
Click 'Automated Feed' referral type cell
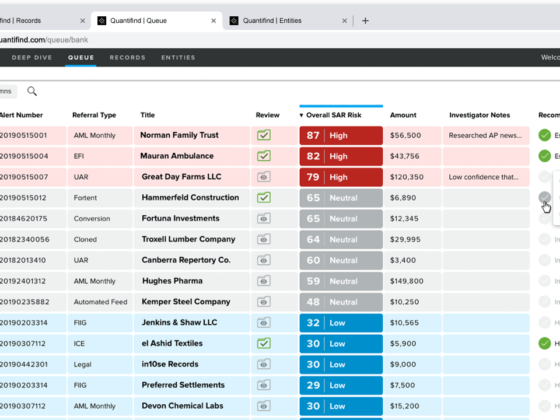tap(100, 302)
